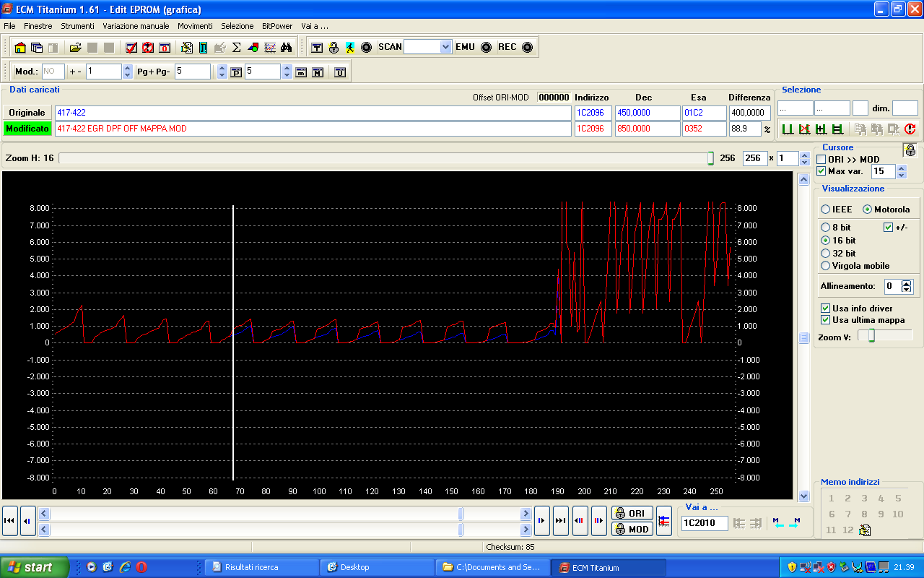Image resolution: width=924 pixels, height=578 pixels.
Task: Select IEEE byte order option
Action: (826, 210)
